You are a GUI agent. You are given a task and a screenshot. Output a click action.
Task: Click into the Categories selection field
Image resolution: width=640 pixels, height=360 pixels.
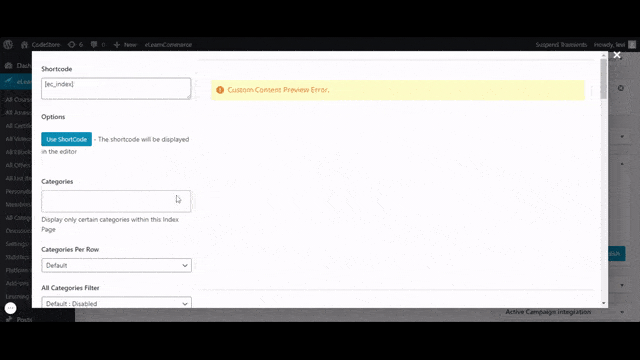coord(116,201)
